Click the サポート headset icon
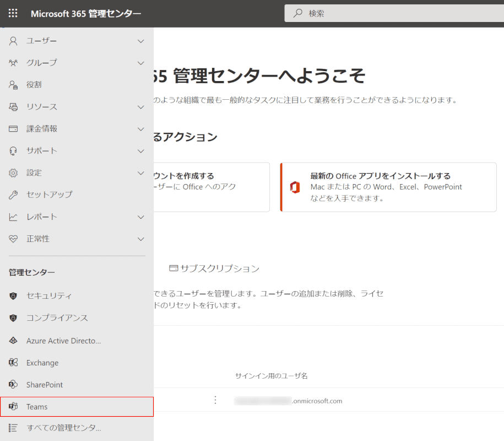This screenshot has height=441, width=504. [x=13, y=151]
